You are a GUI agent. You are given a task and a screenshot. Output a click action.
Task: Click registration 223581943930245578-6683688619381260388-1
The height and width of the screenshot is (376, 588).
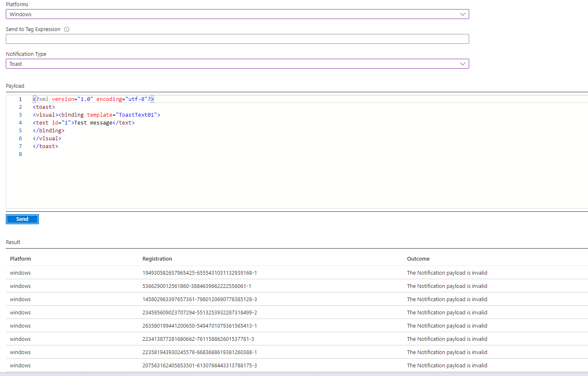pos(200,352)
